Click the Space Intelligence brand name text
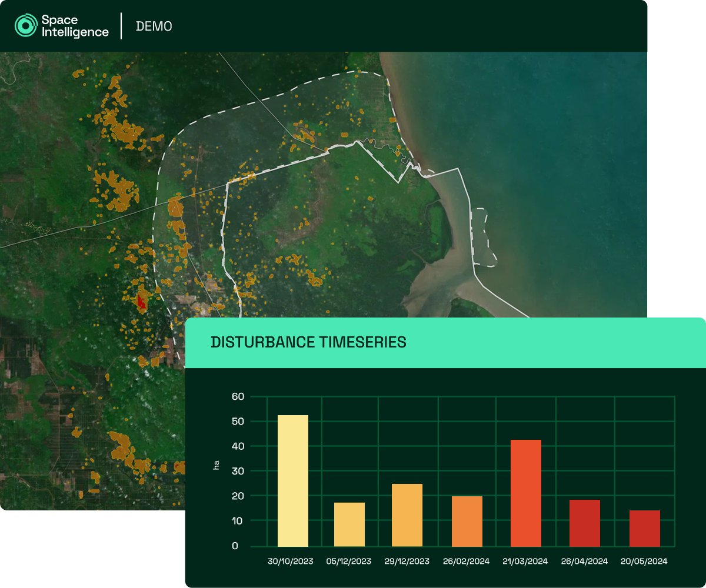Image resolution: width=706 pixels, height=588 pixels. point(75,26)
